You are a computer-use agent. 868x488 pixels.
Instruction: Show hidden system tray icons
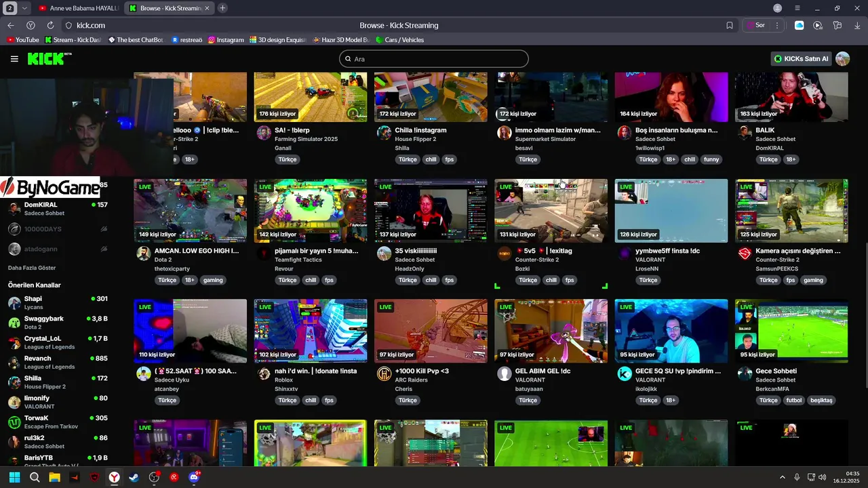(x=782, y=477)
